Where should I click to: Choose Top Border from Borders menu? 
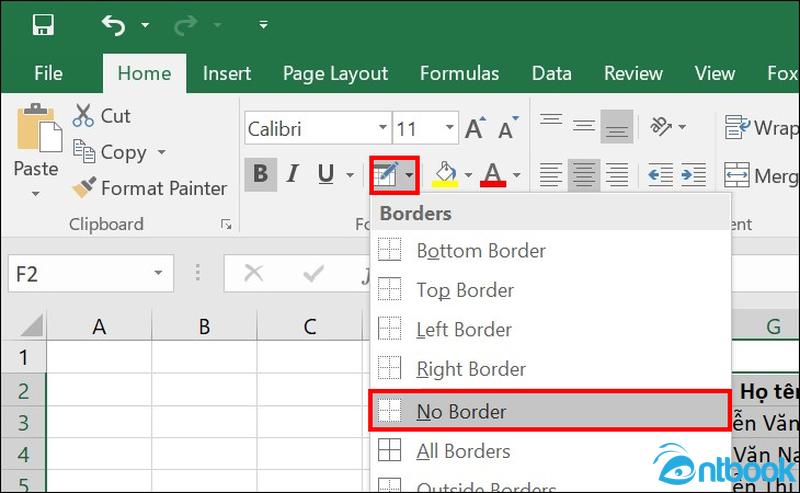[x=551, y=290]
